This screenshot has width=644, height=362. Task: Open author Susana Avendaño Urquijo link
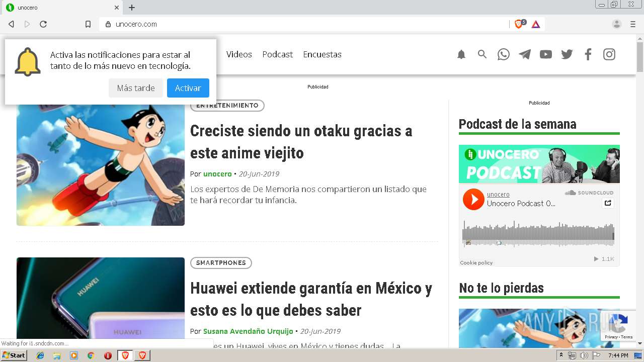[x=248, y=331]
